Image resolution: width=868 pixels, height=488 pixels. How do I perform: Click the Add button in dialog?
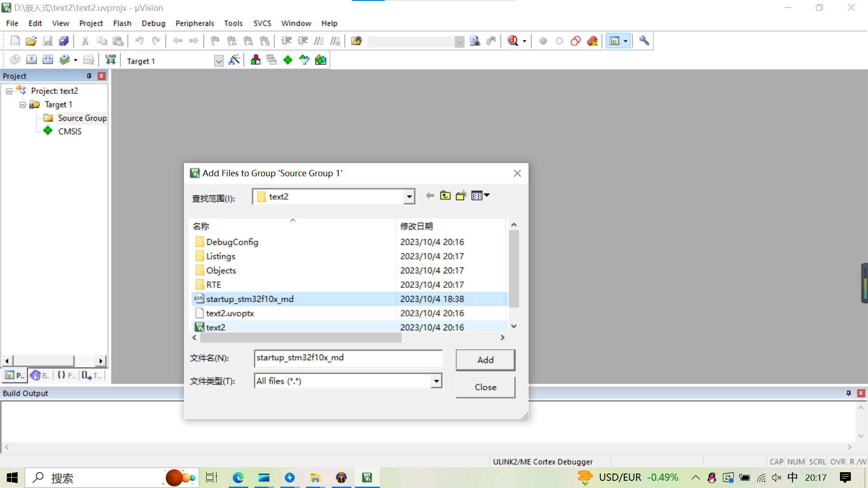coord(486,360)
